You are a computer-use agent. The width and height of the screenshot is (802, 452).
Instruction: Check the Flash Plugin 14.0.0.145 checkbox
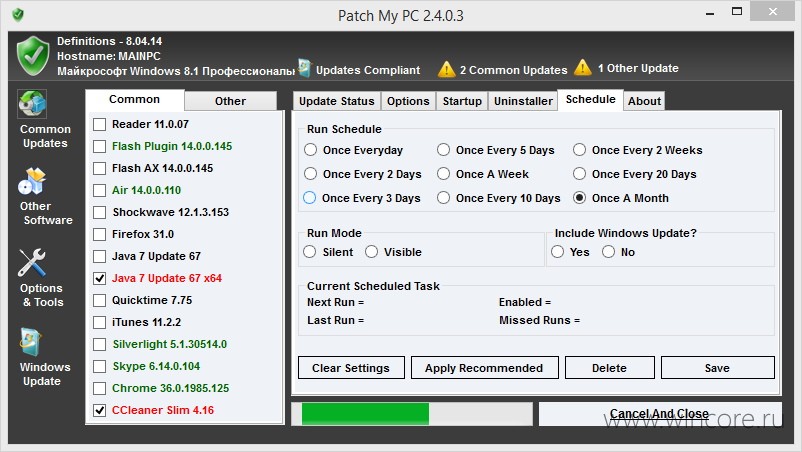pos(100,146)
